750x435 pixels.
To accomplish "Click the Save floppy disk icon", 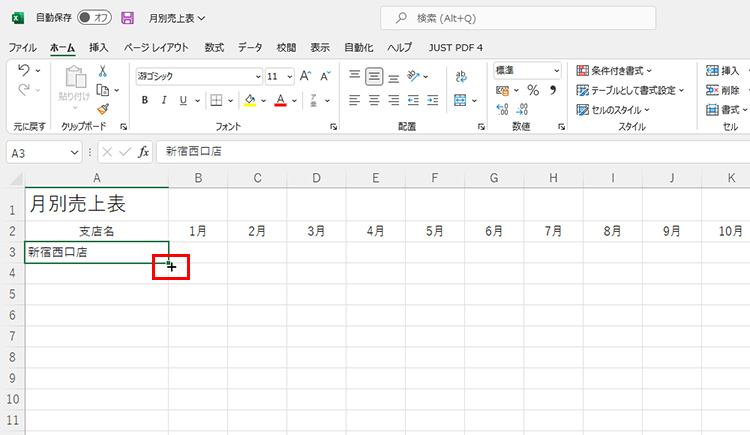I will 127,18.
